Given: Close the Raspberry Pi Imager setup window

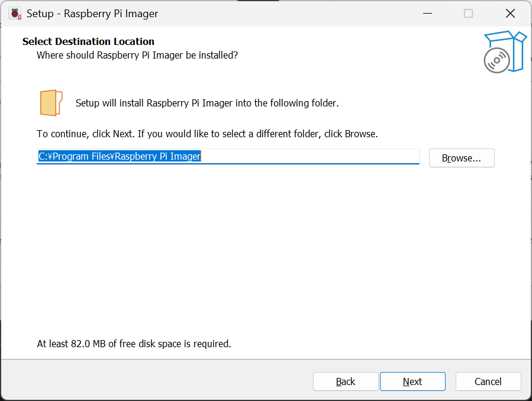Looking at the screenshot, I should [510, 14].
